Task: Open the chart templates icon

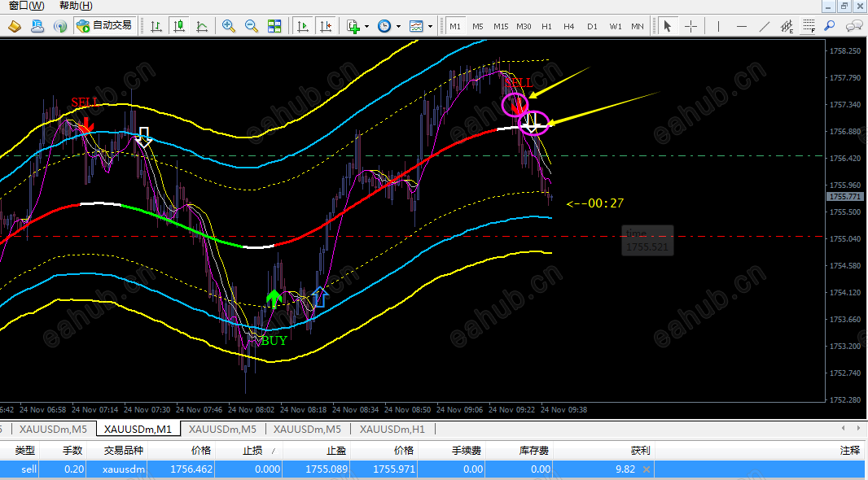Action: pos(416,26)
